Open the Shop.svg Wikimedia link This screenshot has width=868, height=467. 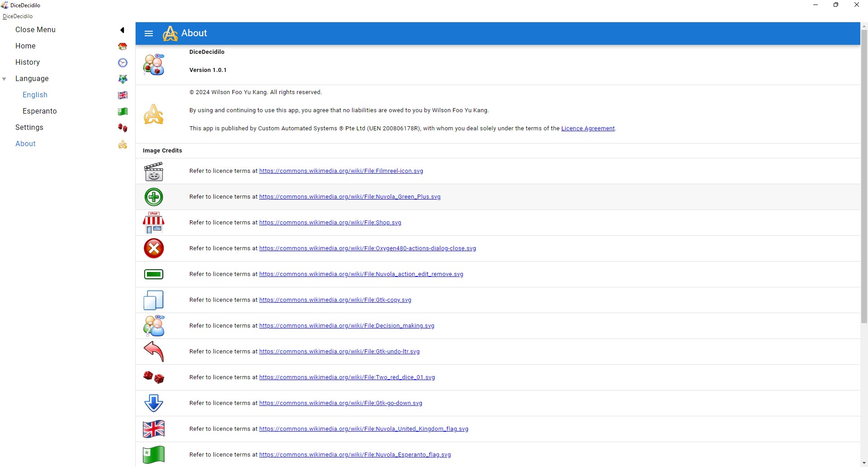coord(330,223)
